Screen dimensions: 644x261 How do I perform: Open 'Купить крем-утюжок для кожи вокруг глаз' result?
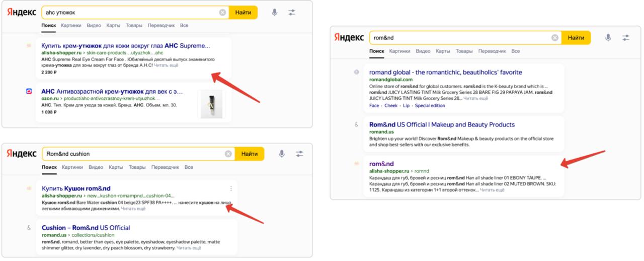click(x=125, y=45)
